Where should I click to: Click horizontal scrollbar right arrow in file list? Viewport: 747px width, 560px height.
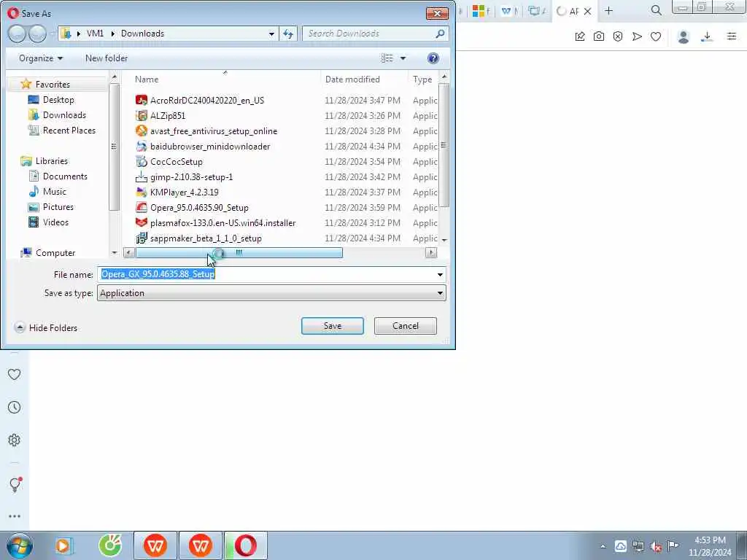click(x=430, y=253)
